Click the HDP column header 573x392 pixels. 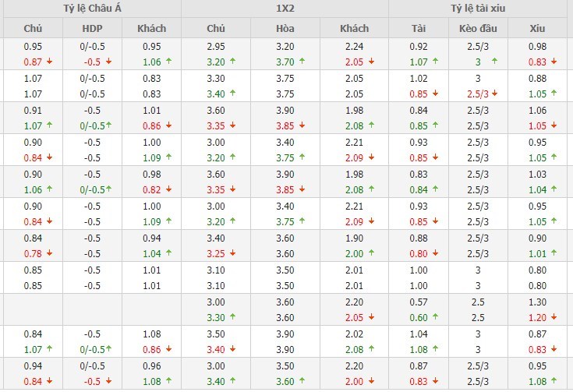pos(91,29)
